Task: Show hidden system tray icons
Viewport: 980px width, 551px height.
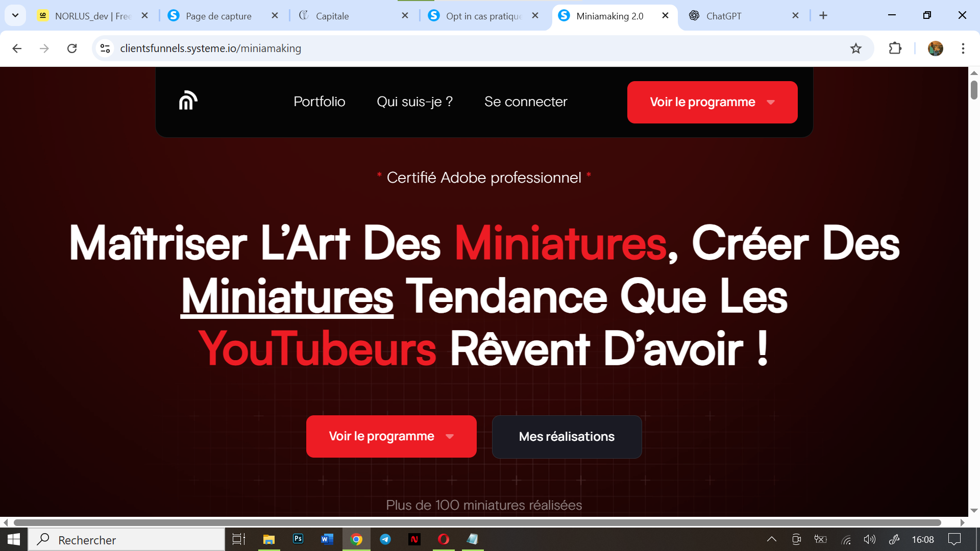Action: [x=772, y=539]
